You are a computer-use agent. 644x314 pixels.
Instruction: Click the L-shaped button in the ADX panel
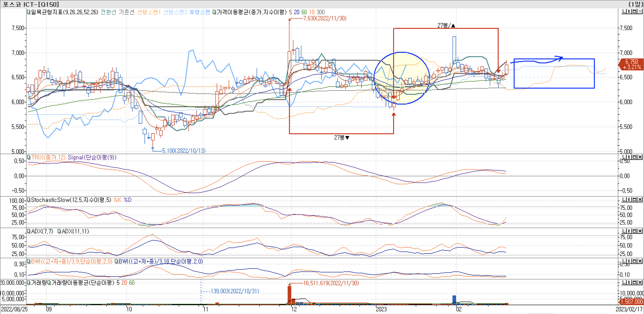click(624, 231)
